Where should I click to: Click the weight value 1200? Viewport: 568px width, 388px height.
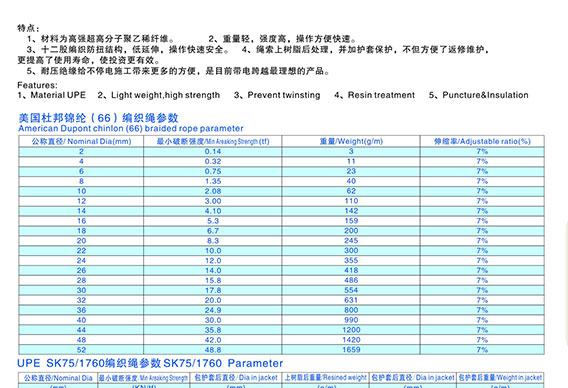coord(351,330)
